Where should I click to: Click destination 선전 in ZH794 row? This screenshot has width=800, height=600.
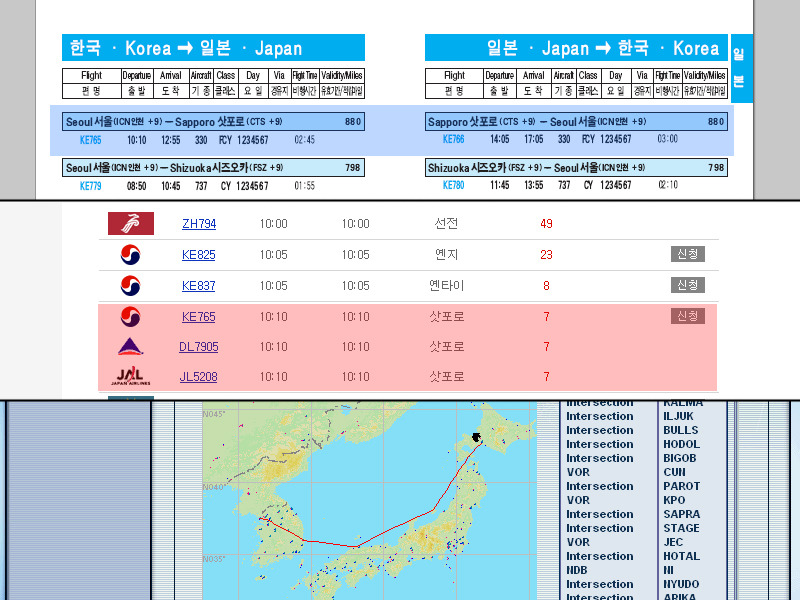coord(446,223)
